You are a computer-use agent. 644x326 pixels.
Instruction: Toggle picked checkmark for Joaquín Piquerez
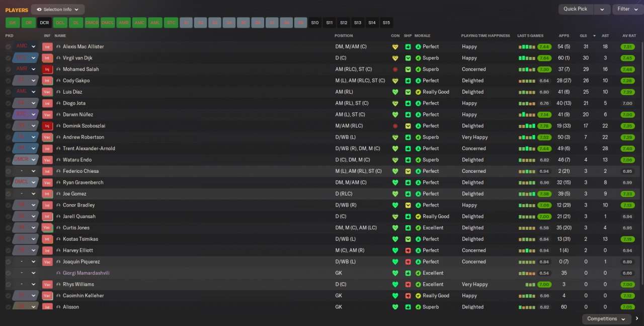click(8, 262)
